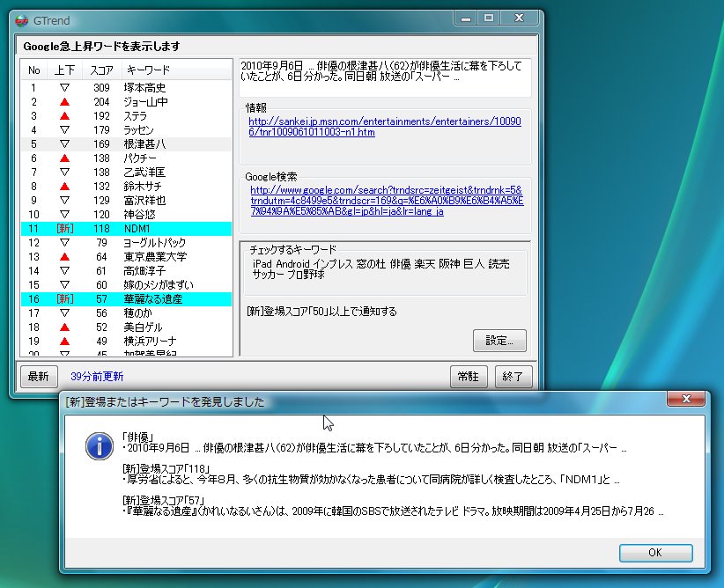Click the [新] marker beside 華麗なる遺産
This screenshot has width=724, height=588.
pyautogui.click(x=65, y=299)
